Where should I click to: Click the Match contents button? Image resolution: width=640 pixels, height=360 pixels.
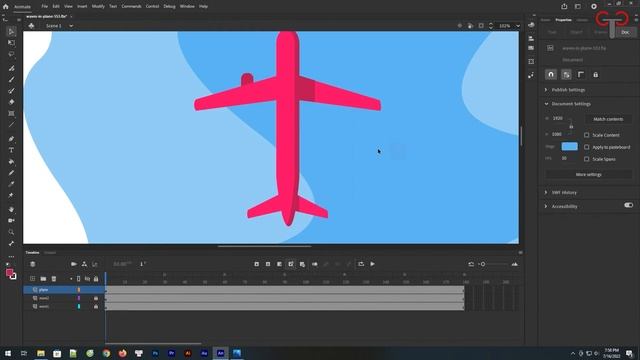pyautogui.click(x=608, y=119)
